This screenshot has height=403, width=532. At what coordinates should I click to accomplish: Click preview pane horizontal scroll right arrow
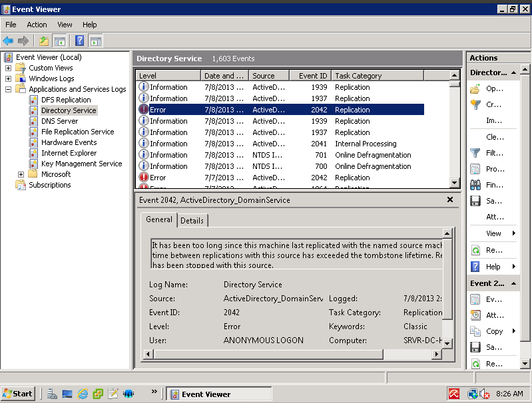[x=437, y=354]
